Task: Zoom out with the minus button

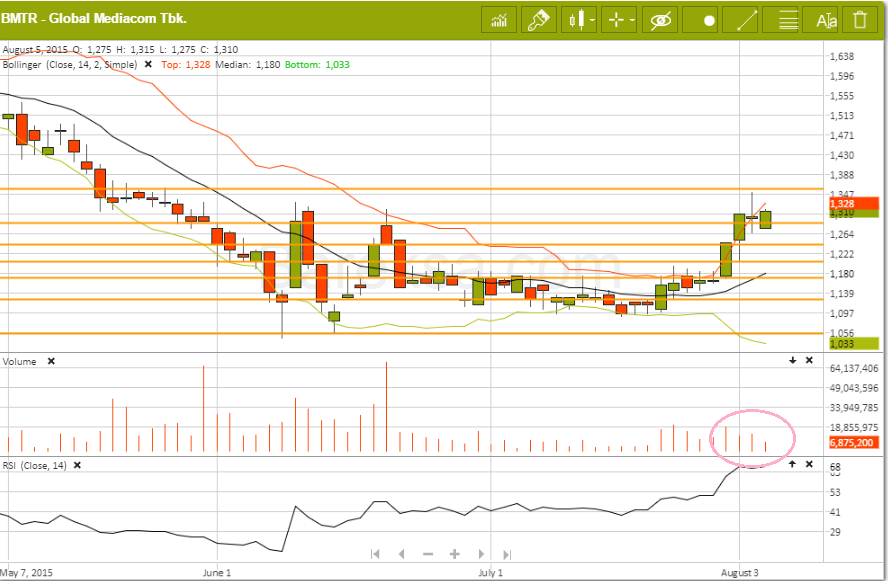Action: [428, 553]
